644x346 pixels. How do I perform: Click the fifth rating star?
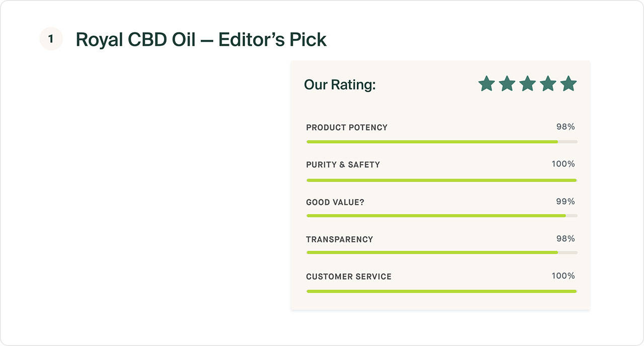point(568,84)
